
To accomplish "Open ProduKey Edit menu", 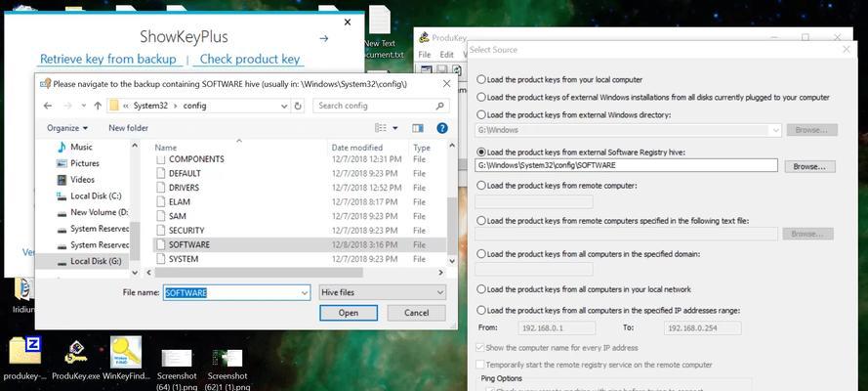I will click(447, 55).
